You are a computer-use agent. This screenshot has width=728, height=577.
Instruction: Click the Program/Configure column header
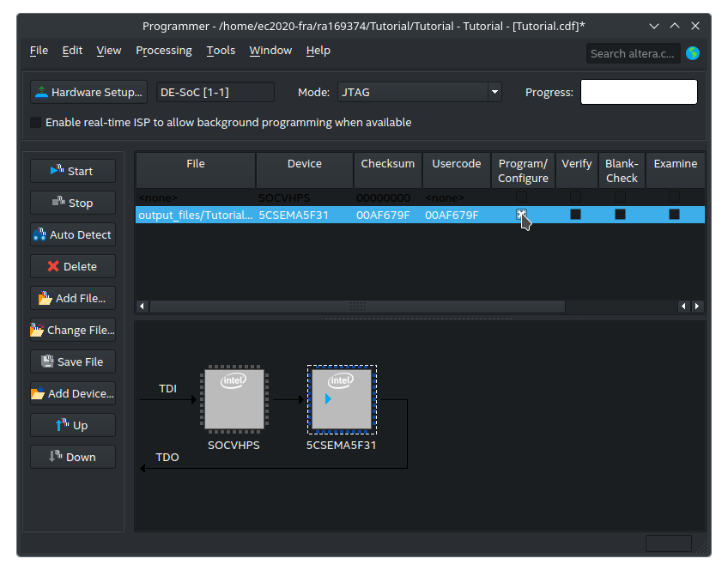pos(524,170)
